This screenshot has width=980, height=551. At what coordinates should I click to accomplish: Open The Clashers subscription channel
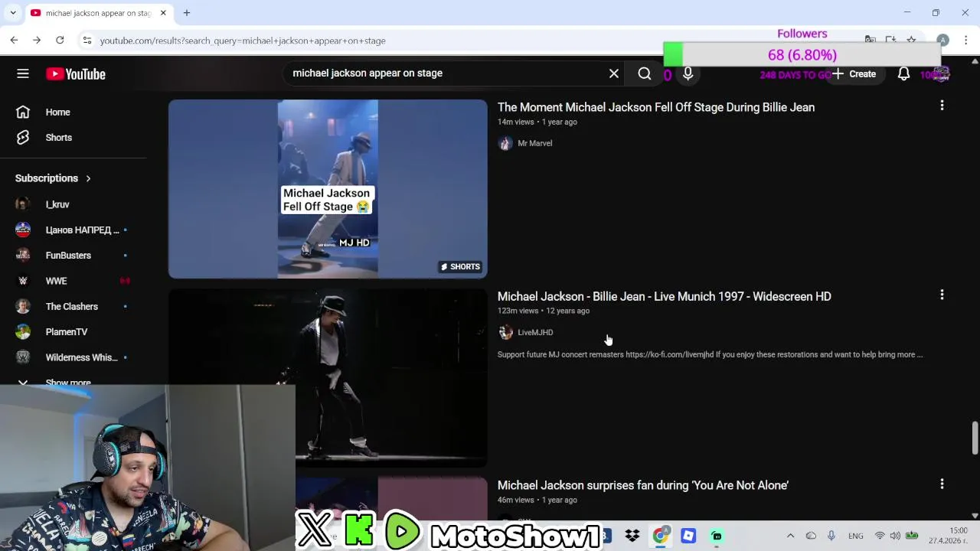click(x=73, y=306)
